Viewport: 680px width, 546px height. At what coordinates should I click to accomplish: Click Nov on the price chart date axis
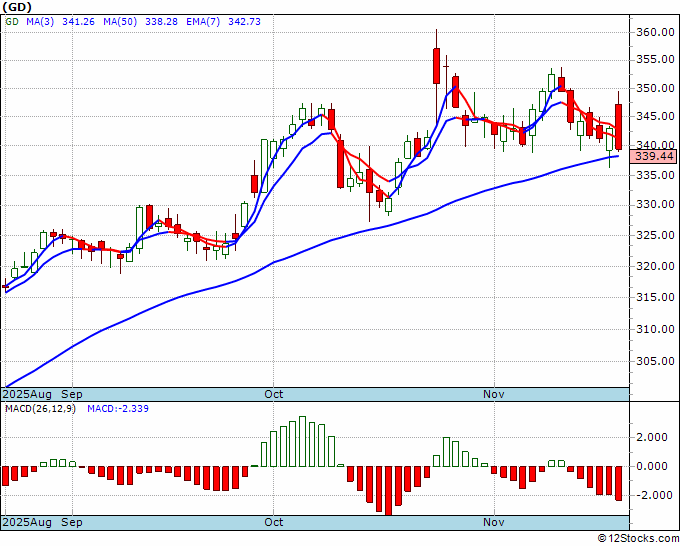494,394
